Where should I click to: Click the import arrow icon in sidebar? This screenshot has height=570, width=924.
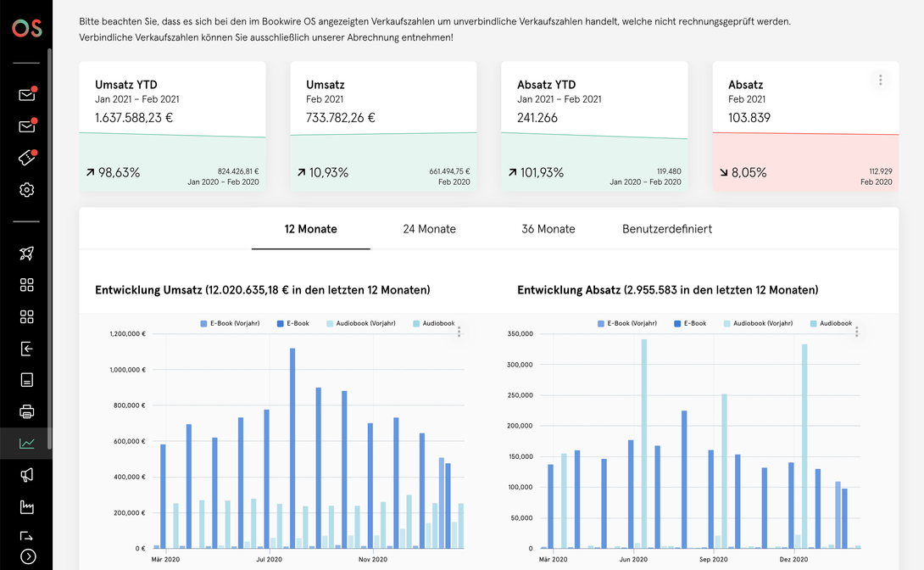26,349
